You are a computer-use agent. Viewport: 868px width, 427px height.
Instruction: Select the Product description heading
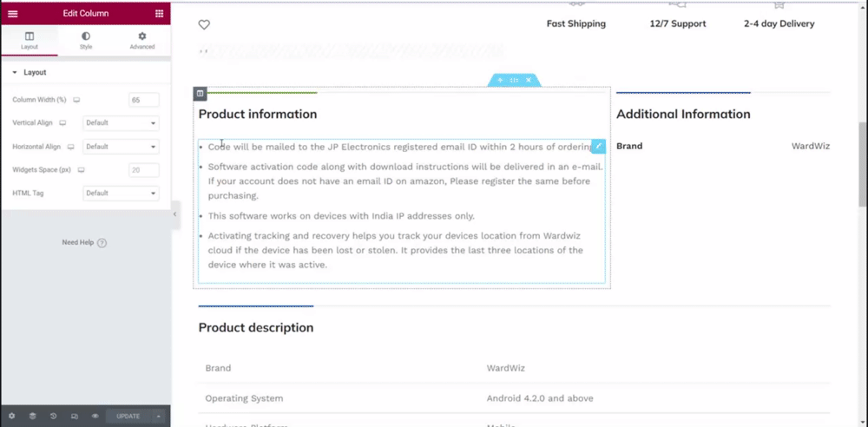point(256,327)
